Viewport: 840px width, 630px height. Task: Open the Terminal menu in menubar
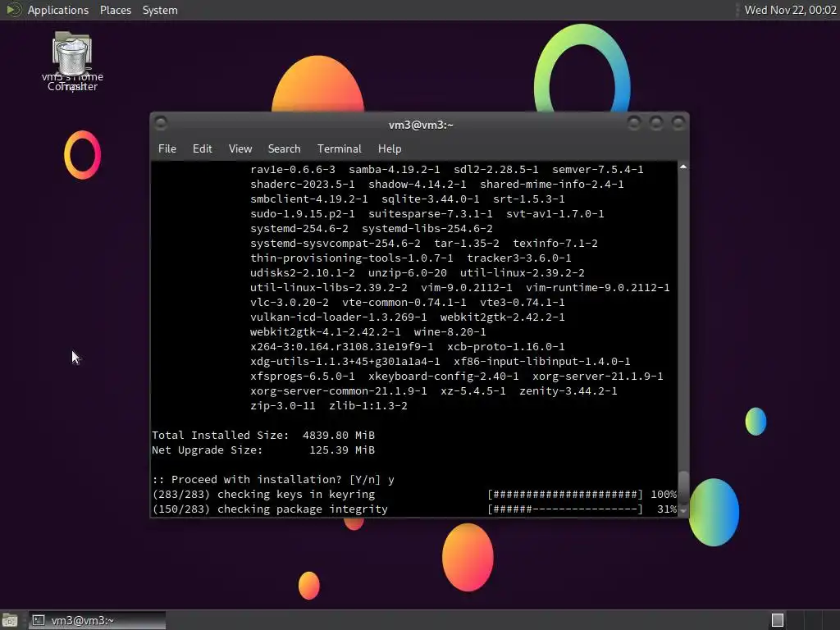pyautogui.click(x=339, y=149)
